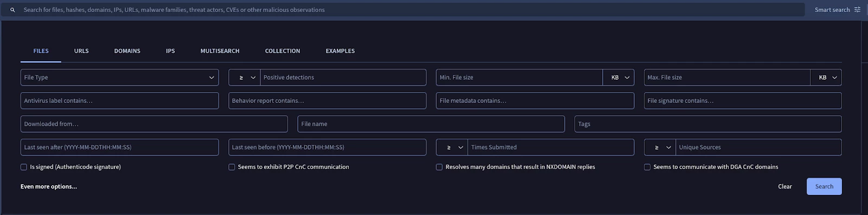
Task: Open Smart search filter sliders icon
Action: 857,10
